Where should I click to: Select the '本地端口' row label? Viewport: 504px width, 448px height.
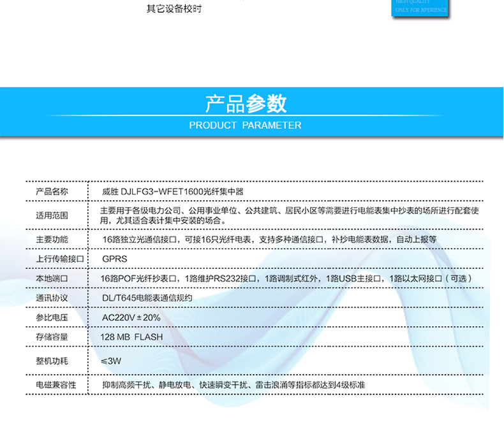coord(52,278)
